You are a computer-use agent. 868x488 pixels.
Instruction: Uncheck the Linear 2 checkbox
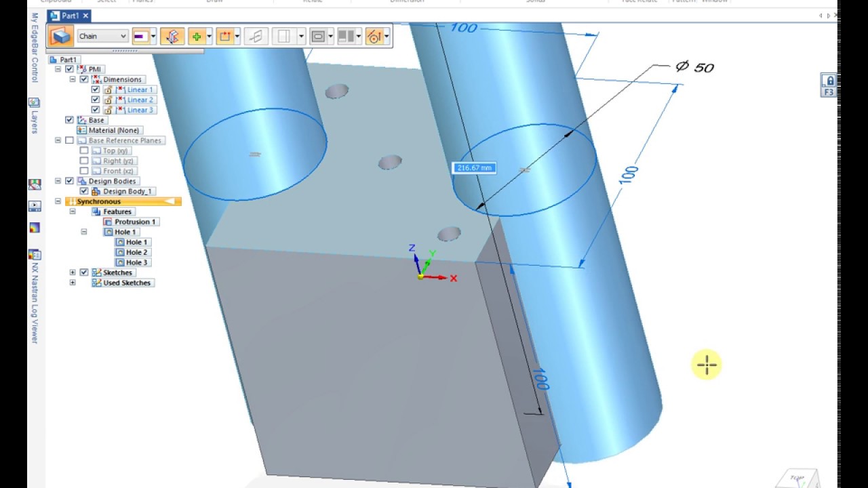(96, 100)
